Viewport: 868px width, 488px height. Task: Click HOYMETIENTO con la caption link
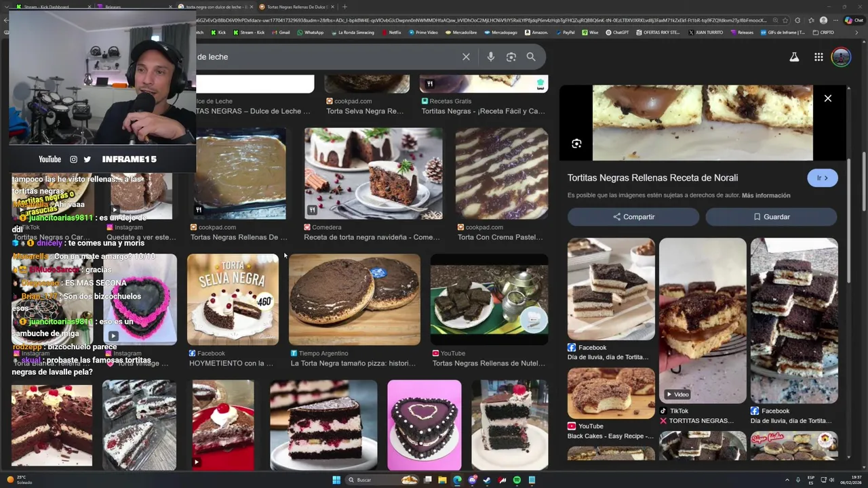(231, 363)
